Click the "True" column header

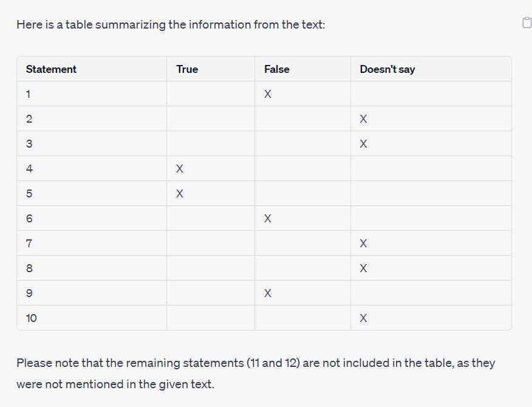187,69
